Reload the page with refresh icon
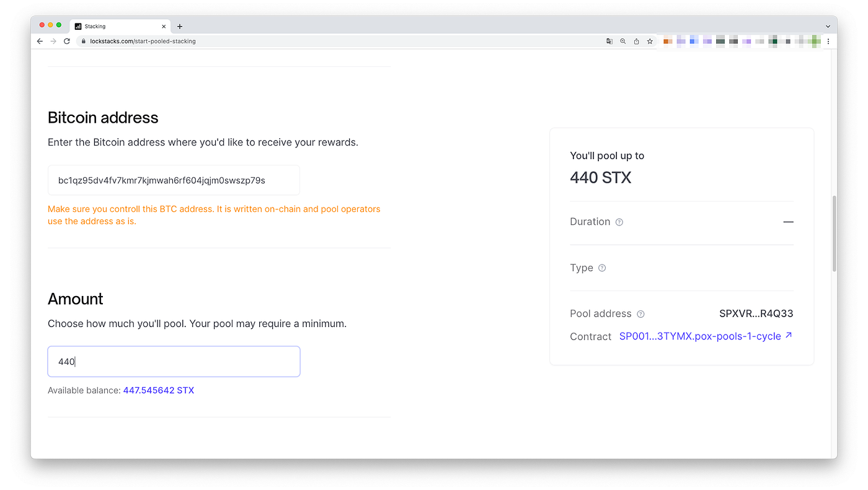The height and width of the screenshot is (490, 868). point(67,42)
